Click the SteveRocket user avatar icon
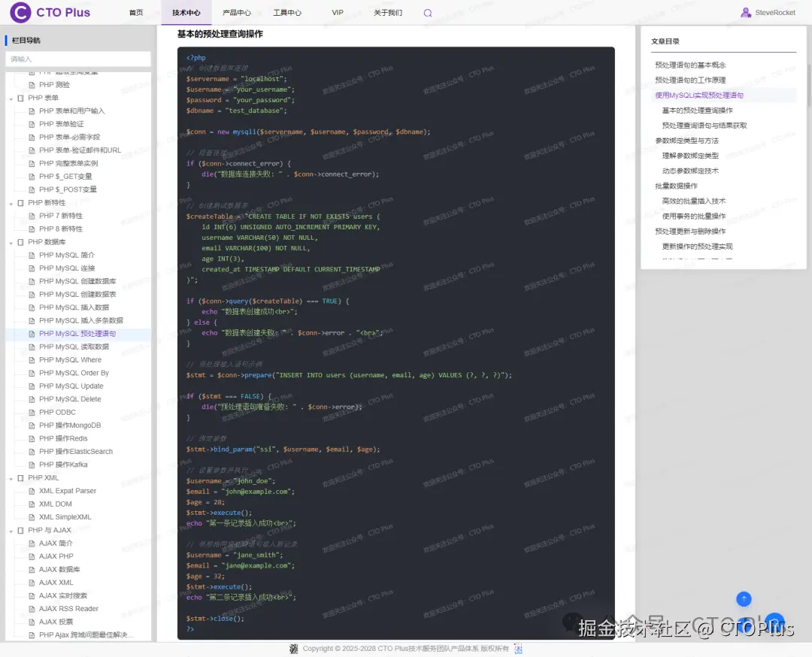 pyautogui.click(x=746, y=13)
